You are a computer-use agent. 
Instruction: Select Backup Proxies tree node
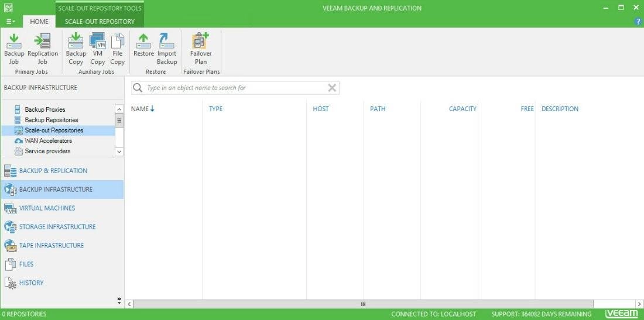(x=44, y=109)
